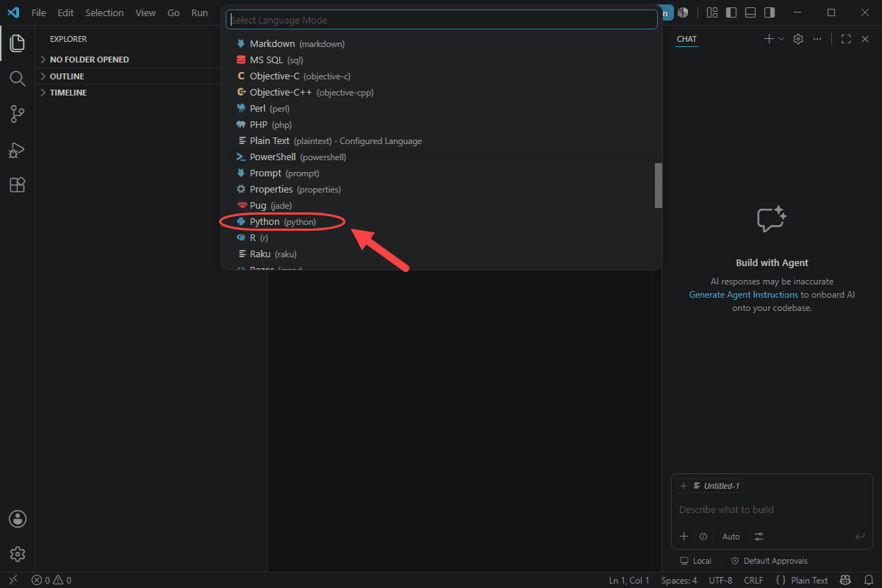Click UTF-8 encoding in status bar
Viewport: 882px width, 588px height.
tap(720, 581)
